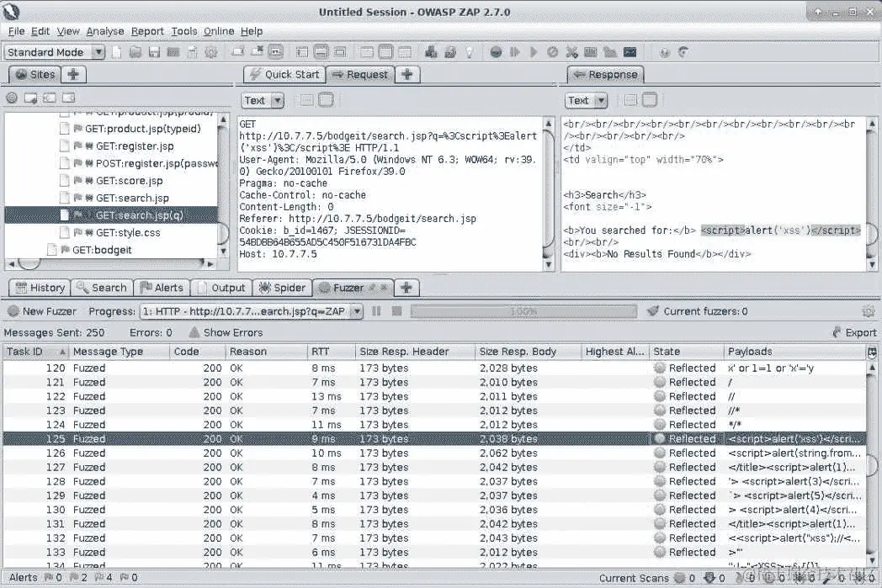Image resolution: width=882 pixels, height=588 pixels.
Task: Click the dark console toolbar icon
Action: point(630,52)
